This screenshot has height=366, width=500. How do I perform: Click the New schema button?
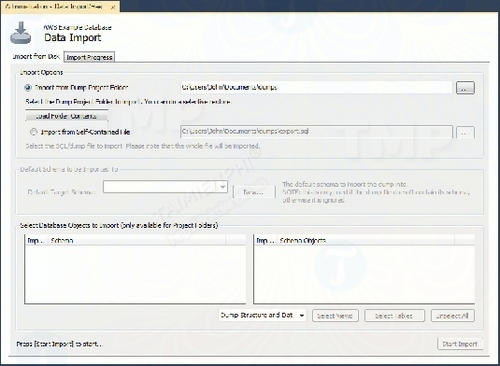(254, 192)
